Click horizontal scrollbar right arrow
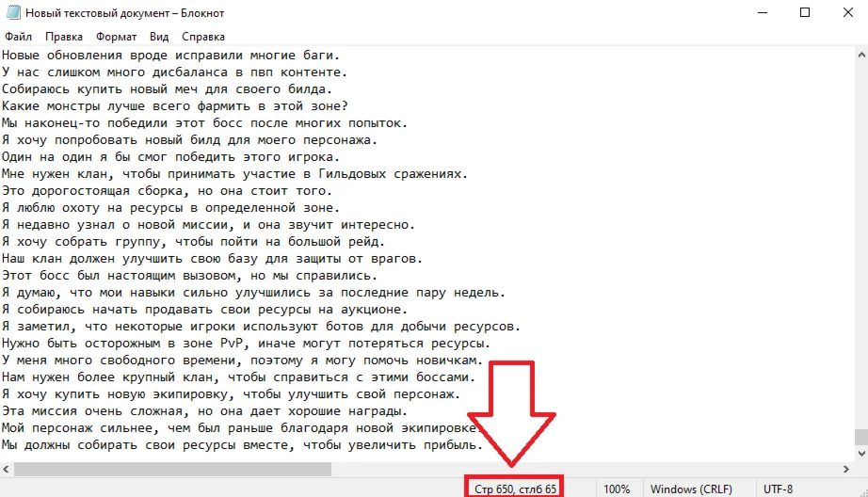 point(845,470)
